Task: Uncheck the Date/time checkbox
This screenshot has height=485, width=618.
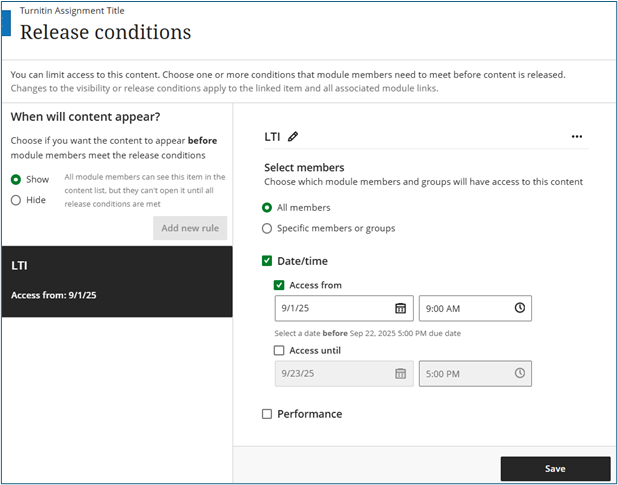Action: [267, 261]
